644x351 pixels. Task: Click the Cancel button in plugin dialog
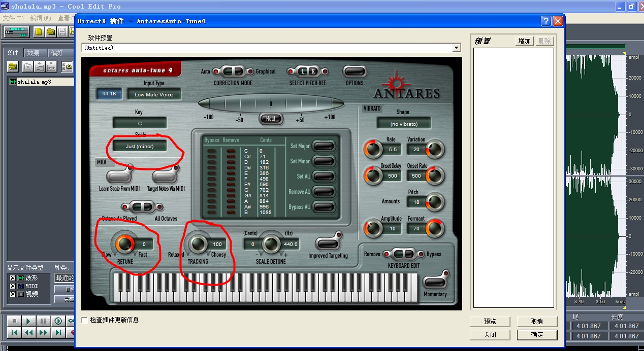click(x=537, y=322)
